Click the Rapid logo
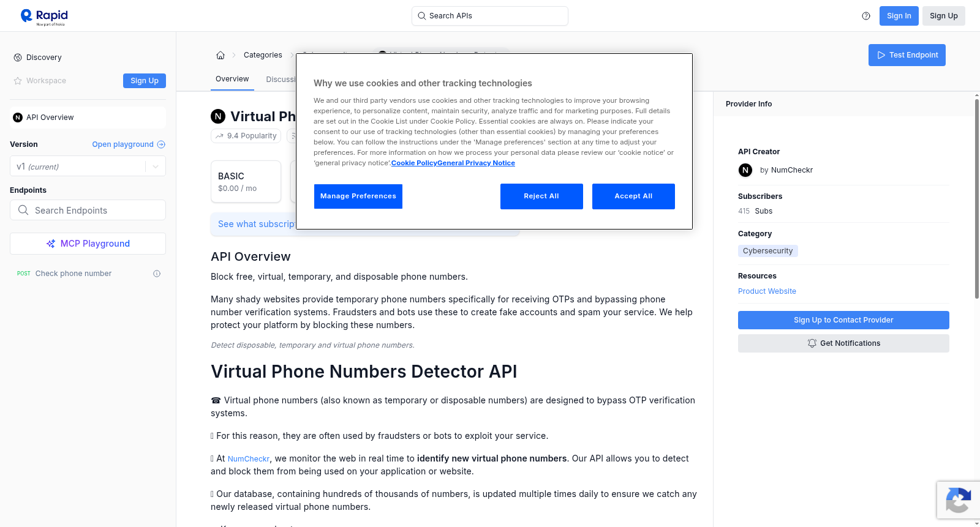The width and height of the screenshot is (980, 527). point(44,17)
